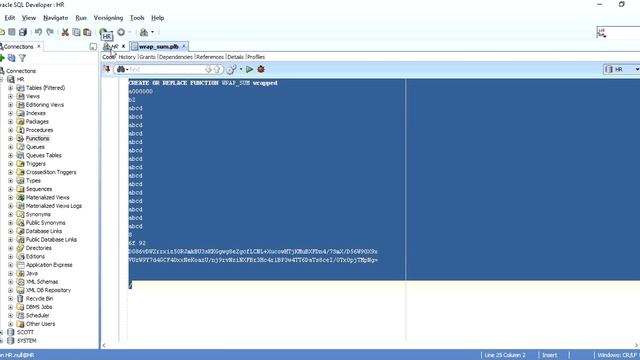This screenshot has width=640, height=360.
Task: Click the Compile gears icon
Action: [x=231, y=69]
